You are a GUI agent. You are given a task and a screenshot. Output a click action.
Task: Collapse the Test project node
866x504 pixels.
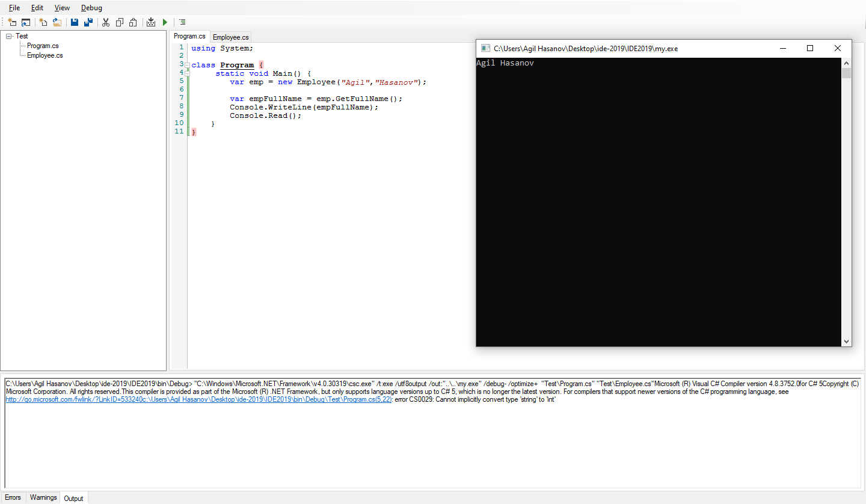click(8, 36)
